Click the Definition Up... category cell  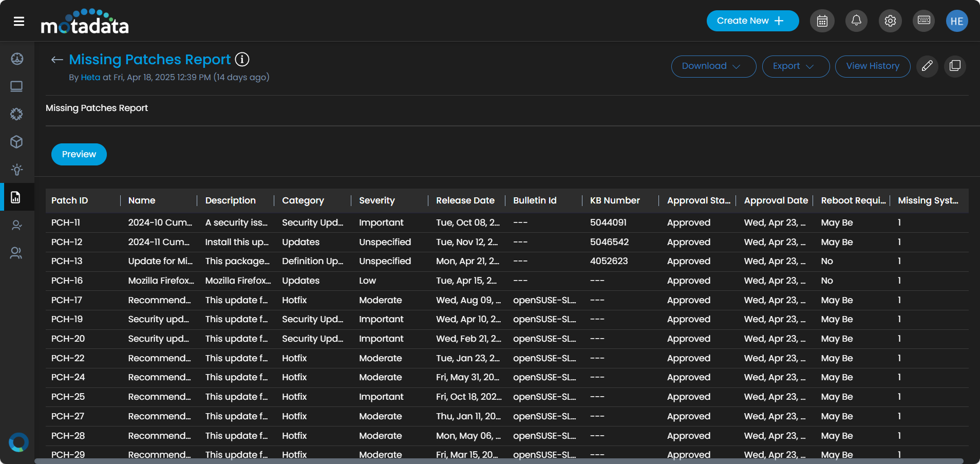click(313, 261)
